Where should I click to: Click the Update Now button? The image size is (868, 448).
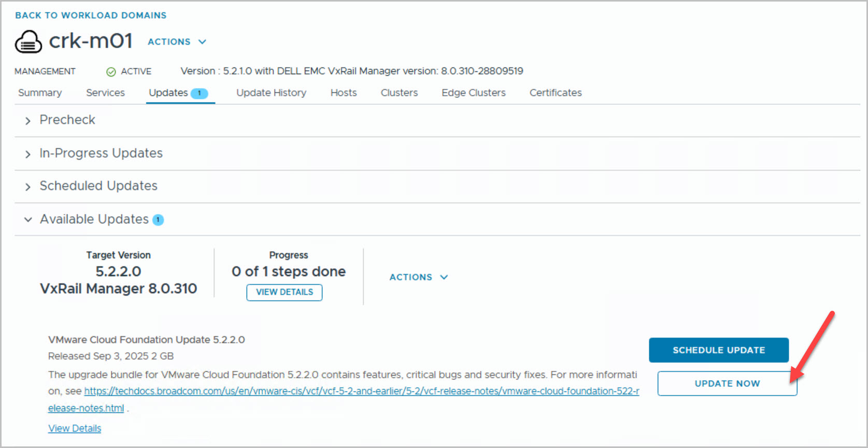point(727,384)
